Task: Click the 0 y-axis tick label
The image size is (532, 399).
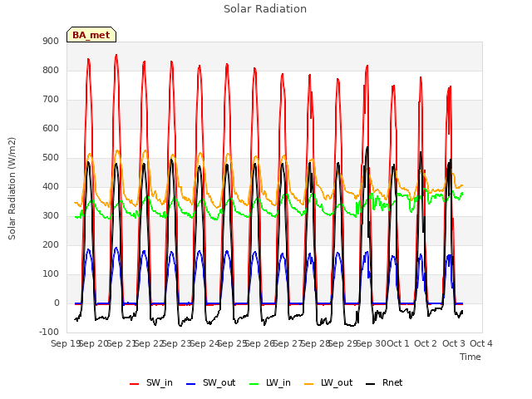Action: [57, 303]
